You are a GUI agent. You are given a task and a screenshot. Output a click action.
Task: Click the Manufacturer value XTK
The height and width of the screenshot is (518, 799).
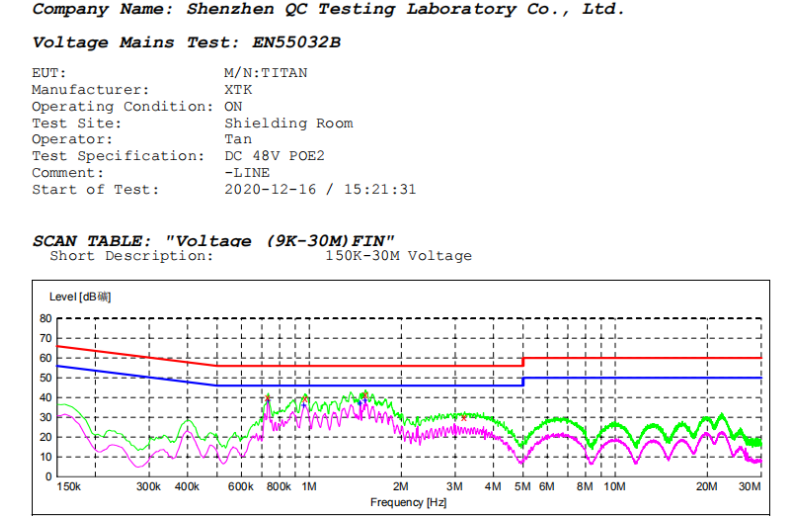pyautogui.click(x=238, y=90)
